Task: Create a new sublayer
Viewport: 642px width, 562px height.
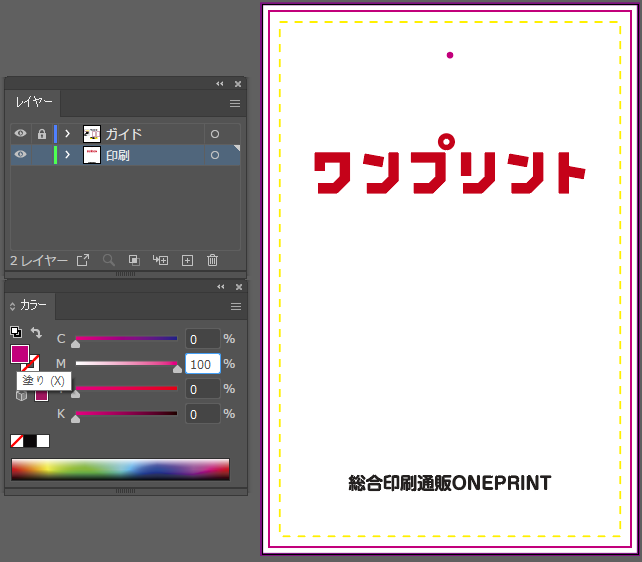Action: [160, 260]
